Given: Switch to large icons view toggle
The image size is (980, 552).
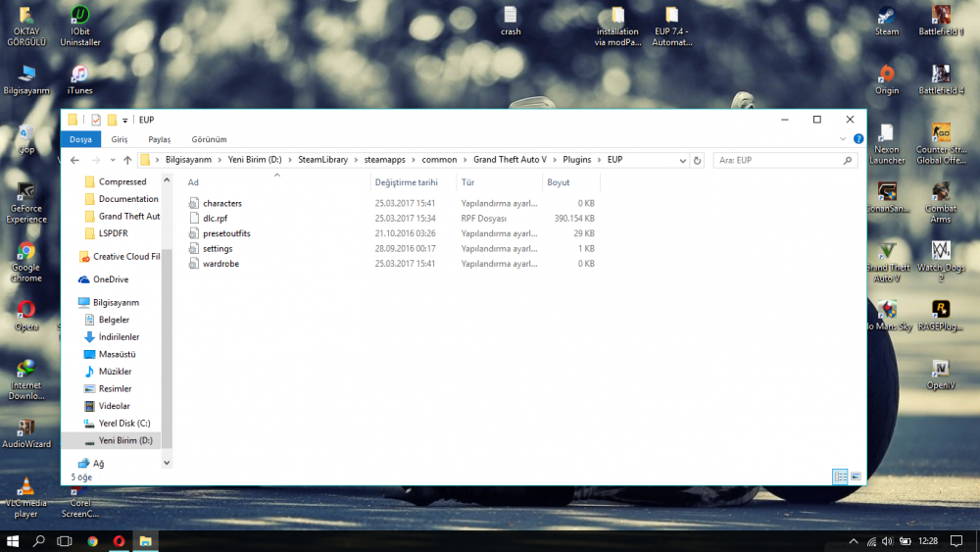Looking at the screenshot, I should pyautogui.click(x=856, y=477).
